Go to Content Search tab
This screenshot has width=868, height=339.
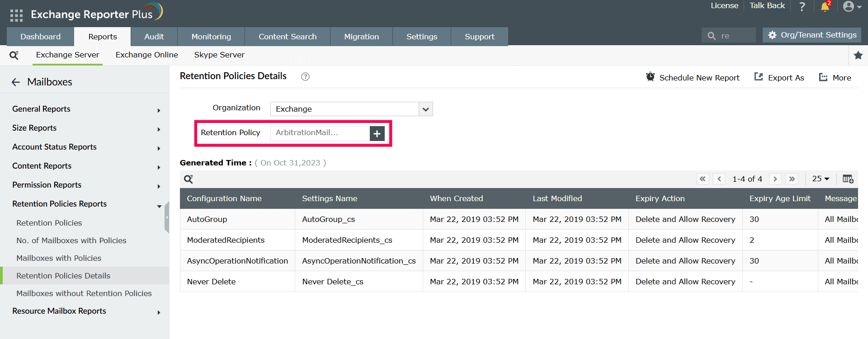click(x=288, y=37)
